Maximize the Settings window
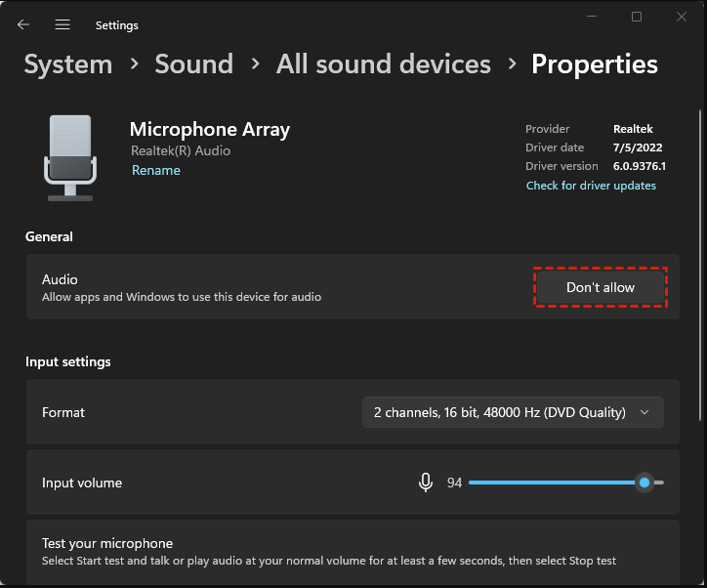The width and height of the screenshot is (707, 588). [637, 17]
